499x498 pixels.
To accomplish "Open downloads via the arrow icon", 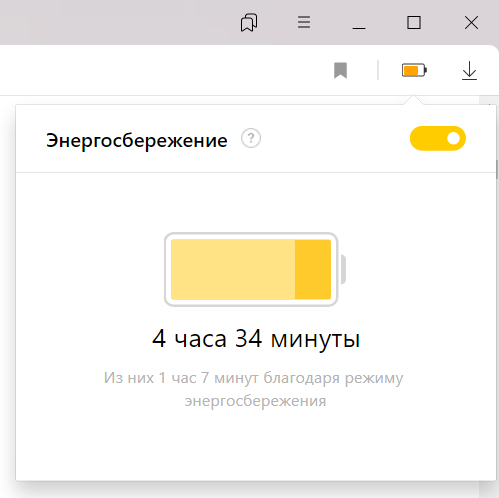I will coord(469,70).
